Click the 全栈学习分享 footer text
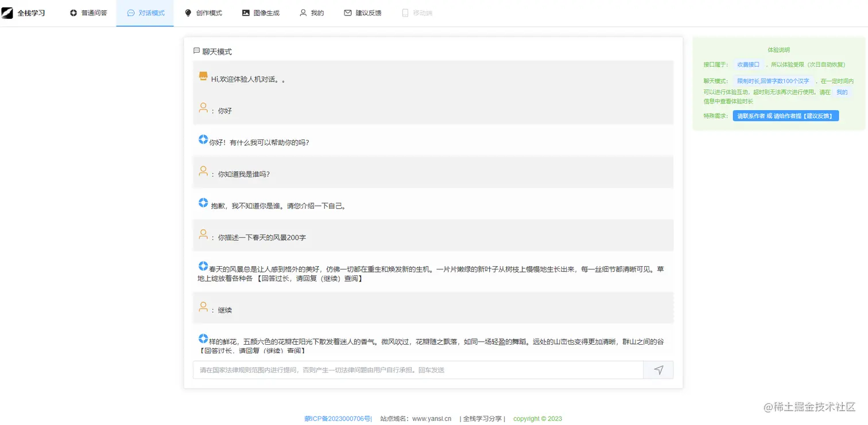This screenshot has height=425, width=868. (x=482, y=419)
